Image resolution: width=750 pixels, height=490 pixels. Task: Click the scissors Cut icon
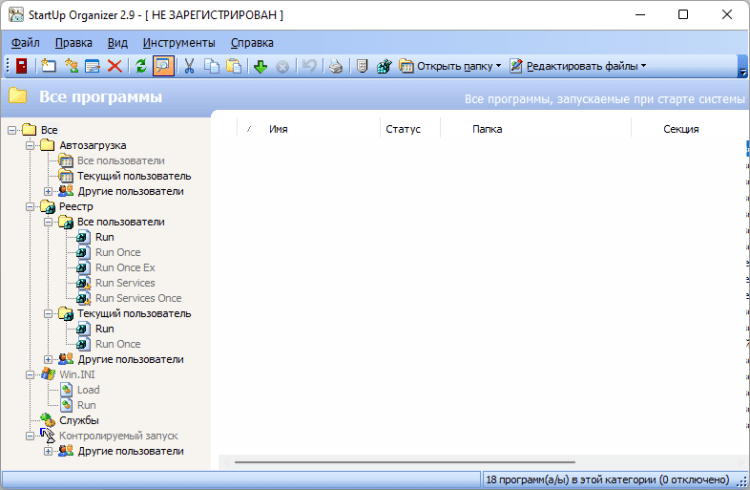click(189, 66)
